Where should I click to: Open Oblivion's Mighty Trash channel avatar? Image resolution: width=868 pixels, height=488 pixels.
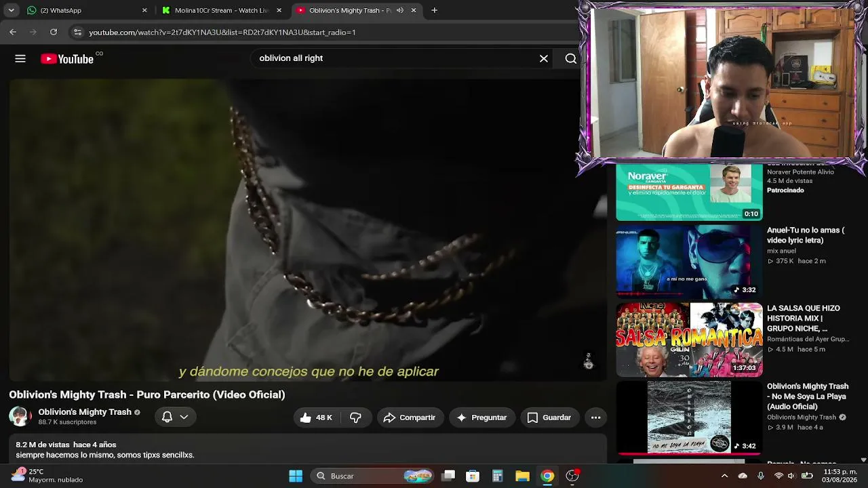click(x=20, y=417)
